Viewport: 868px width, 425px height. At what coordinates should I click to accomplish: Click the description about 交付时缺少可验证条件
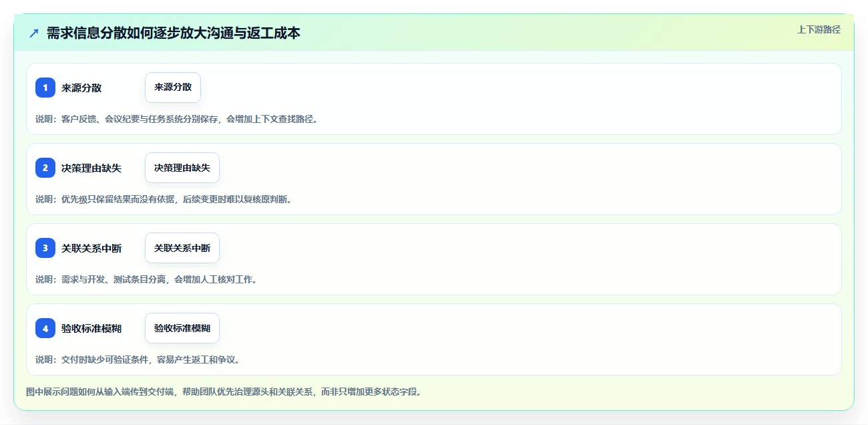[139, 360]
